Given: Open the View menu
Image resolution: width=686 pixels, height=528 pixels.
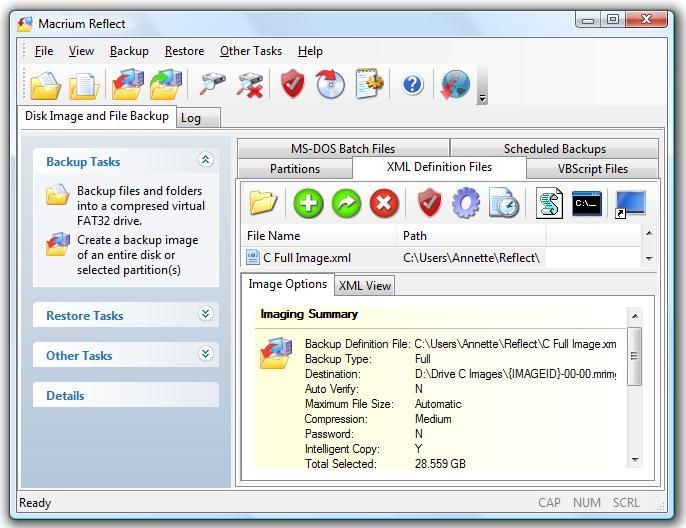Looking at the screenshot, I should pyautogui.click(x=81, y=51).
